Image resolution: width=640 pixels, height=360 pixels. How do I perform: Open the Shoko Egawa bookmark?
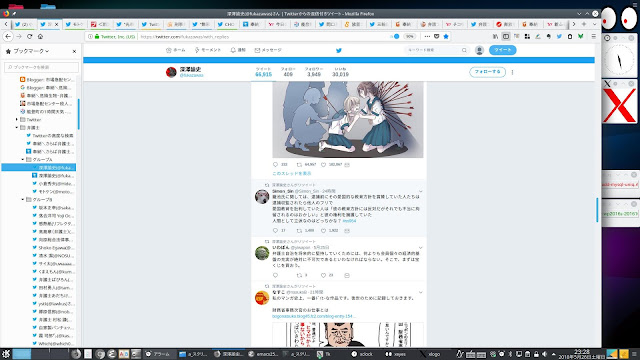(x=53, y=247)
